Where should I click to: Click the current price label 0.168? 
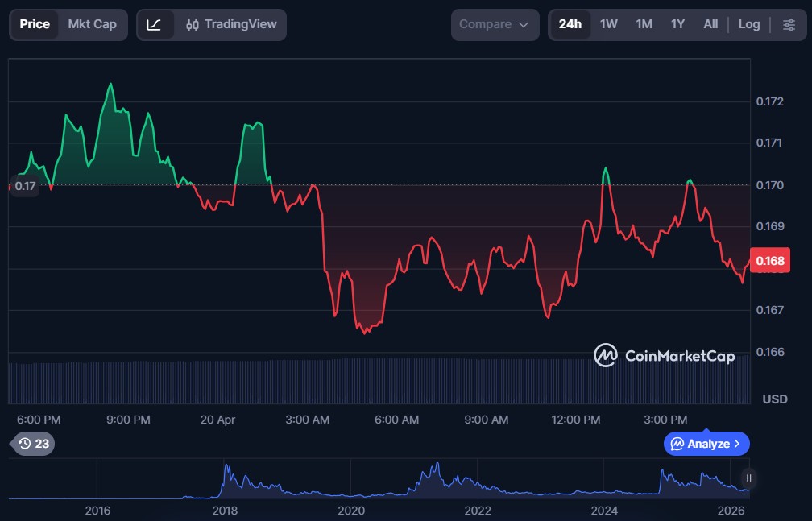(769, 261)
